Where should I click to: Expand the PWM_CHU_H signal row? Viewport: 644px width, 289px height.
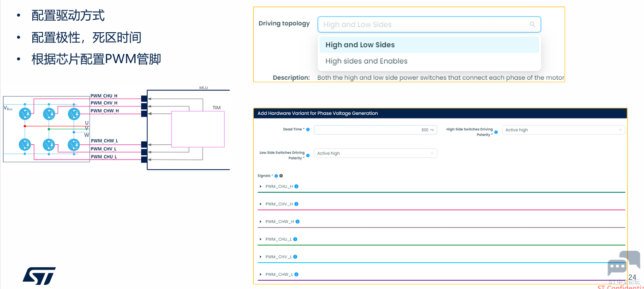[261, 187]
